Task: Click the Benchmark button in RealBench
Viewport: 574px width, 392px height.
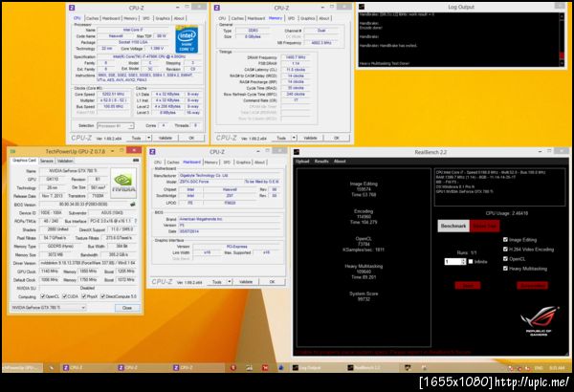Action: pyautogui.click(x=453, y=226)
